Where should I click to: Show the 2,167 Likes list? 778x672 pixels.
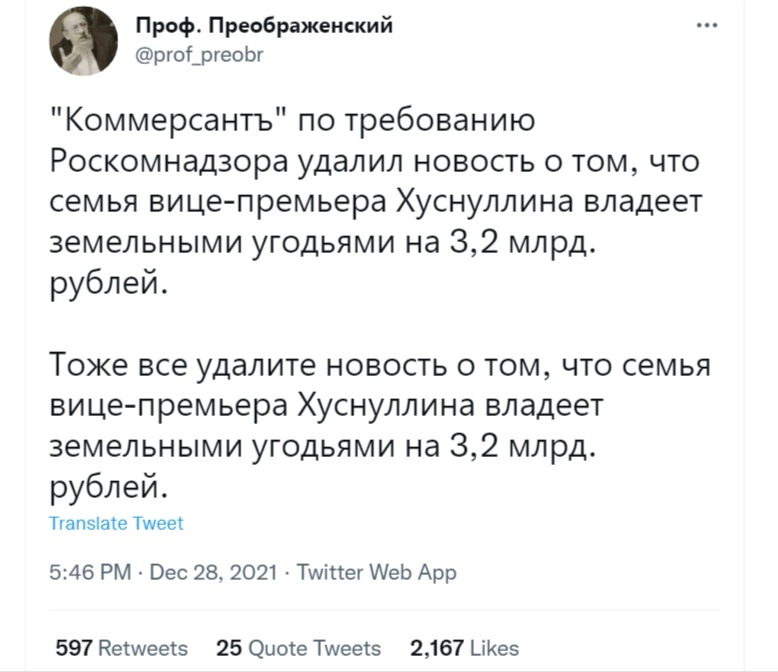[464, 647]
